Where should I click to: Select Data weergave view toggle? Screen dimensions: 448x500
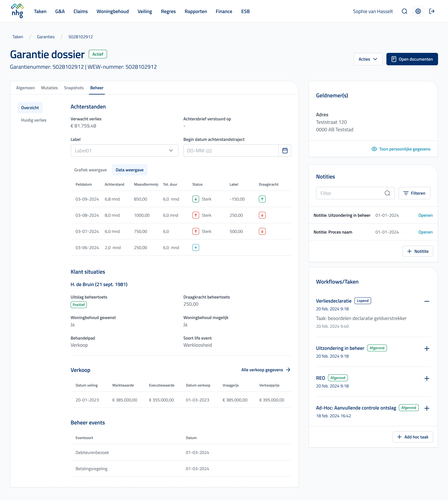pos(129,170)
